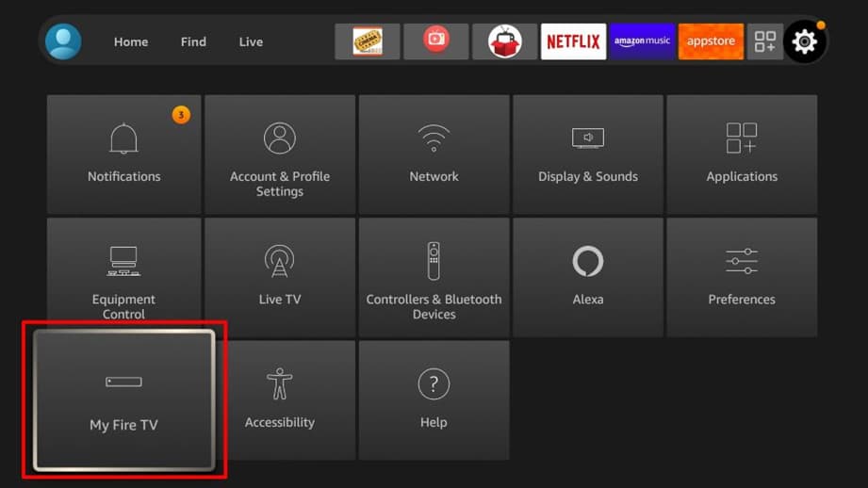
Task: Open Amazon Music app
Action: (642, 41)
